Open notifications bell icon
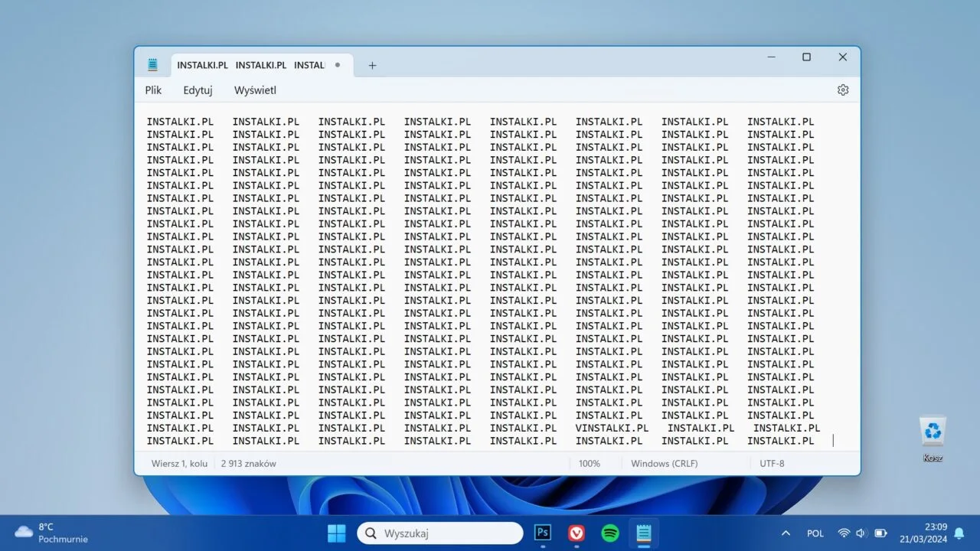 959,533
